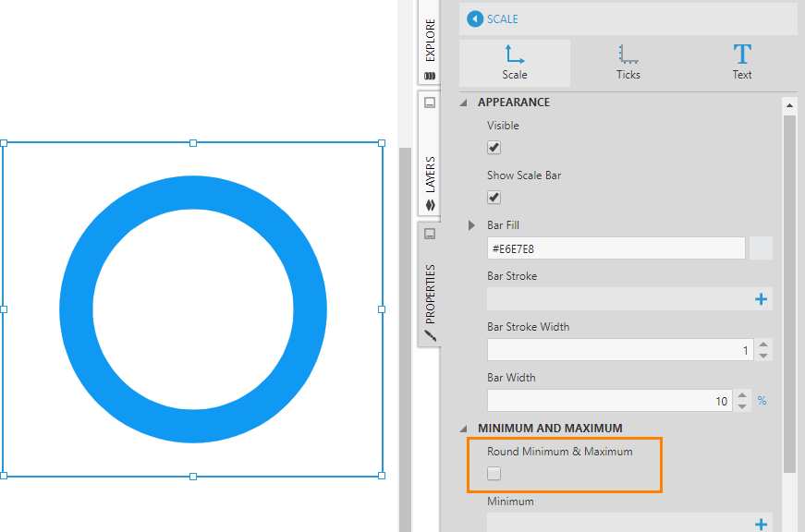805x532 pixels.
Task: Uncheck the Visible checkbox
Action: point(493,147)
